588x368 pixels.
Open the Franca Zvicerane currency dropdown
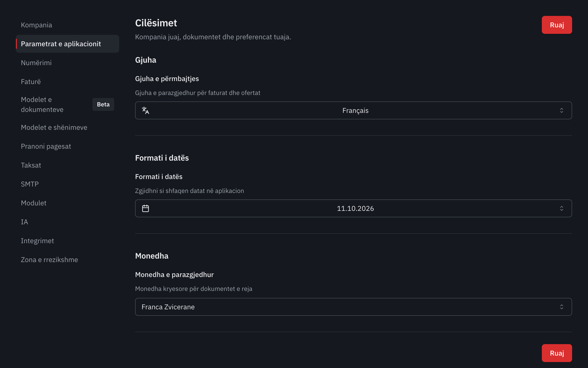tap(353, 307)
